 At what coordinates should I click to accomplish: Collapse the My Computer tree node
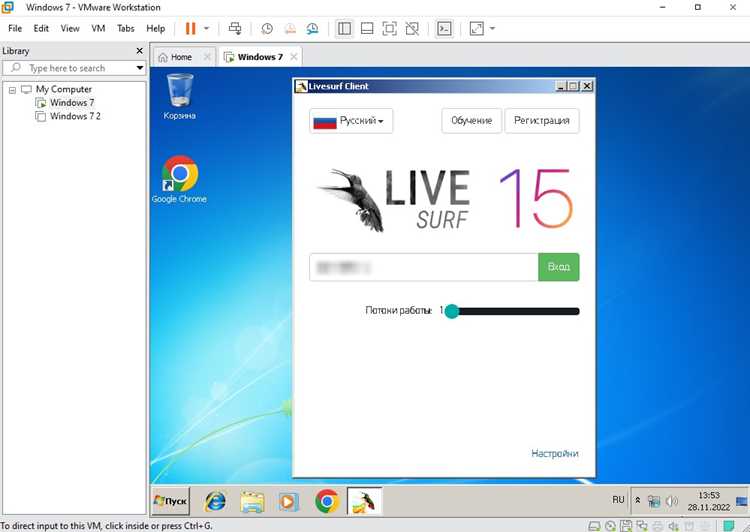tap(12, 90)
